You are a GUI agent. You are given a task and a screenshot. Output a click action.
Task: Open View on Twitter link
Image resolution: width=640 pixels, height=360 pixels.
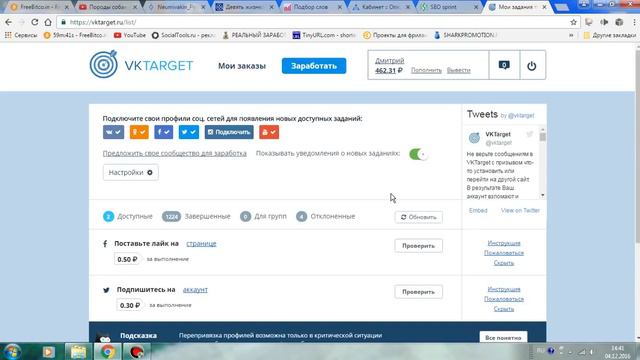520,211
